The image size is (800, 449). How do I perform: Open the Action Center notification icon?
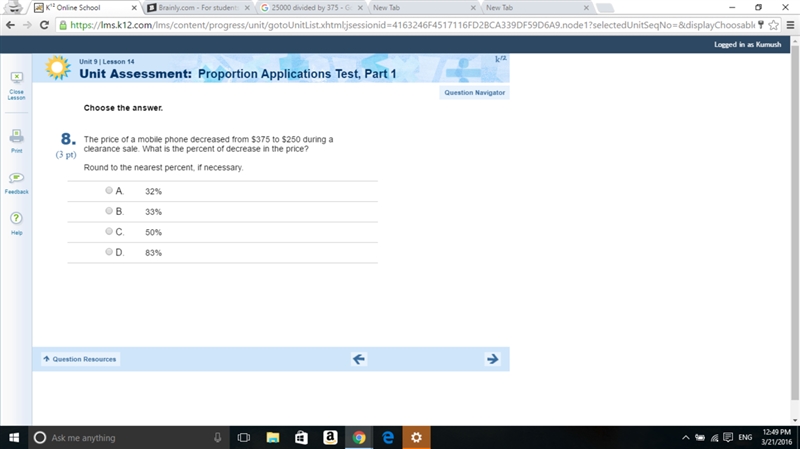coord(728,438)
